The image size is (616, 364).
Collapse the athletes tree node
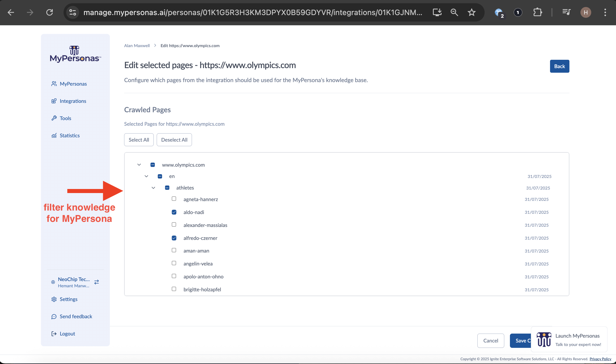153,188
